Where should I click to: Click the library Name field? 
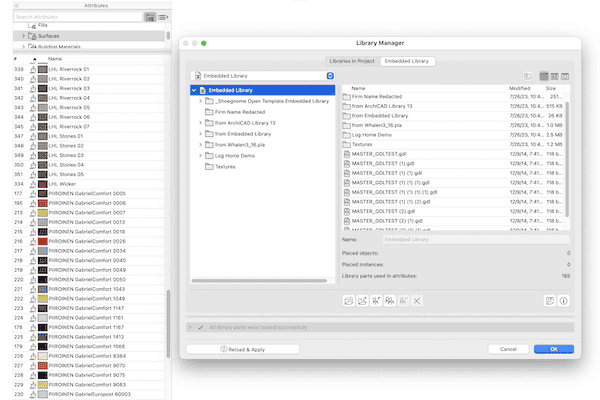tap(476, 240)
